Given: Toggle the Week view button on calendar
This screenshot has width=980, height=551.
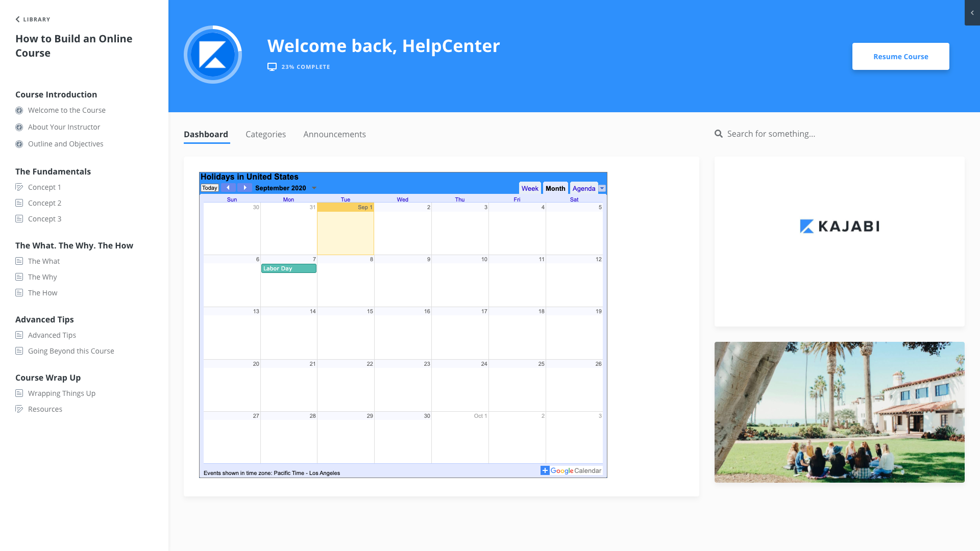Looking at the screenshot, I should (530, 188).
